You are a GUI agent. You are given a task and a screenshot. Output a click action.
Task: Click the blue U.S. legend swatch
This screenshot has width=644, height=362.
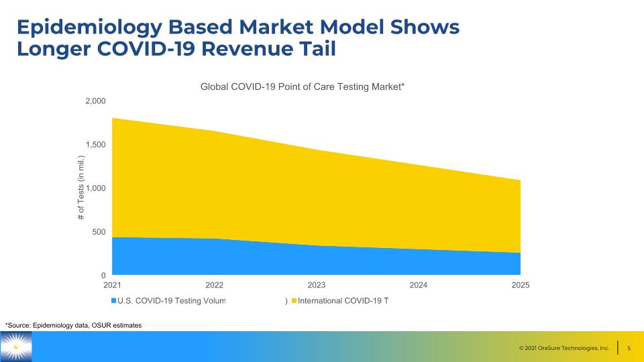click(114, 301)
